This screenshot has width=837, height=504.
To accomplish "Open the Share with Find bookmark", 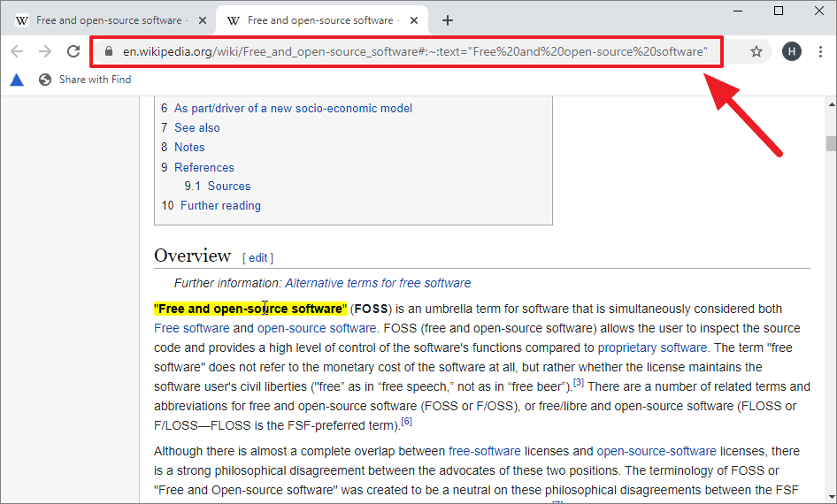I will (x=86, y=80).
